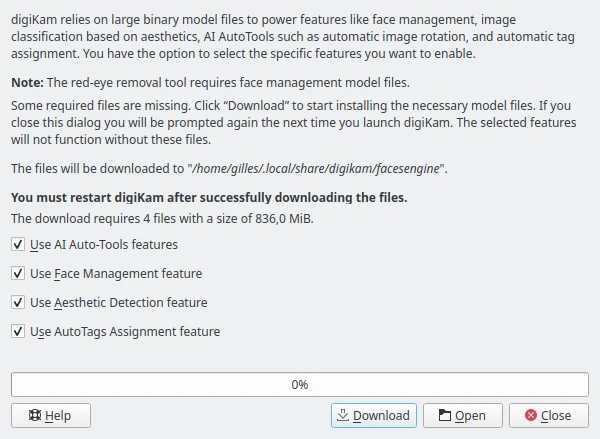This screenshot has width=600, height=439.
Task: Open the Help documentation button
Action: coord(50,415)
